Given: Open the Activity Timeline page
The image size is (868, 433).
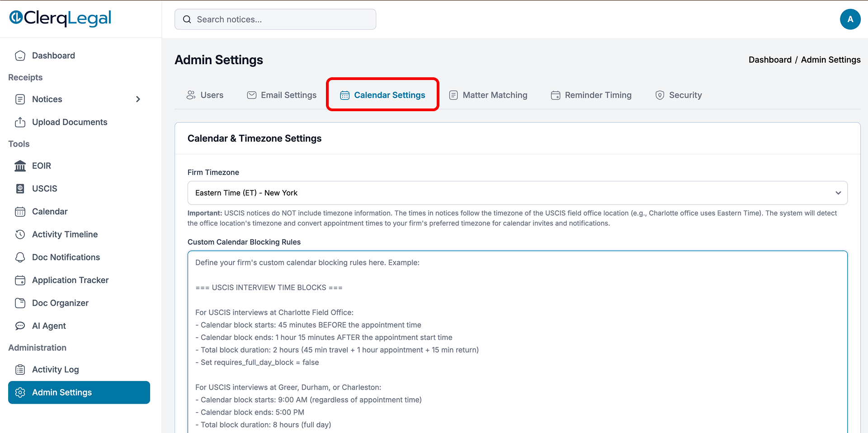Looking at the screenshot, I should [x=79, y=235].
